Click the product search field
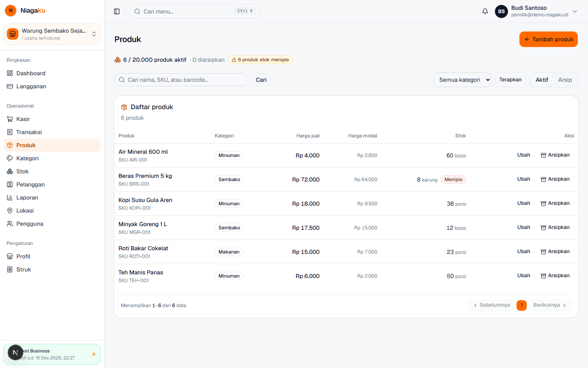This screenshot has width=588, height=368. coord(181,80)
